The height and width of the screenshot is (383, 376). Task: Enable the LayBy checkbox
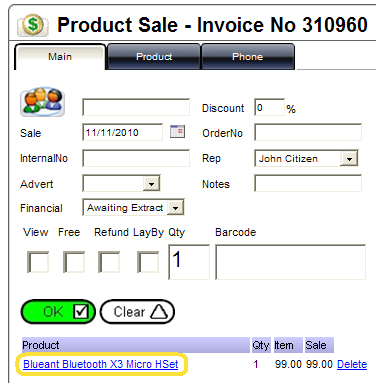[148, 262]
